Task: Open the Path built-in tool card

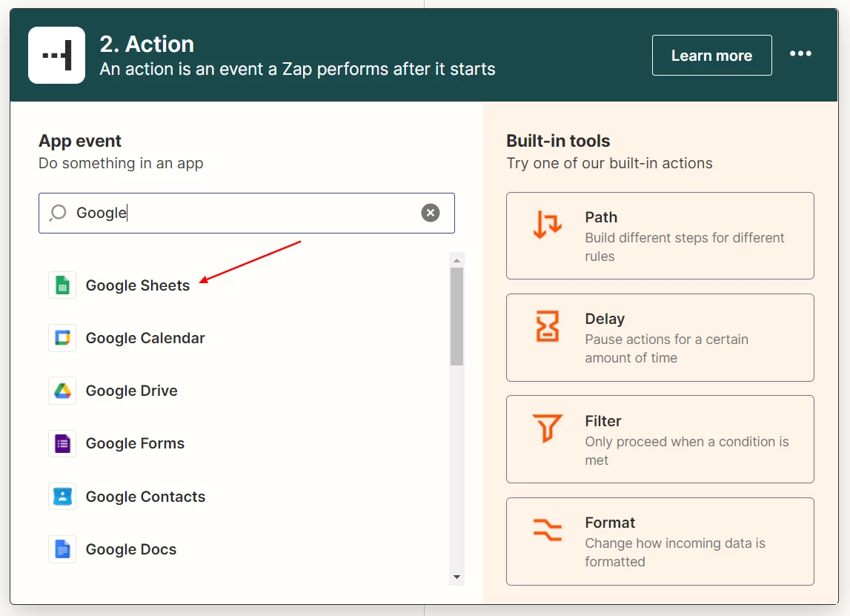Action: coord(660,236)
